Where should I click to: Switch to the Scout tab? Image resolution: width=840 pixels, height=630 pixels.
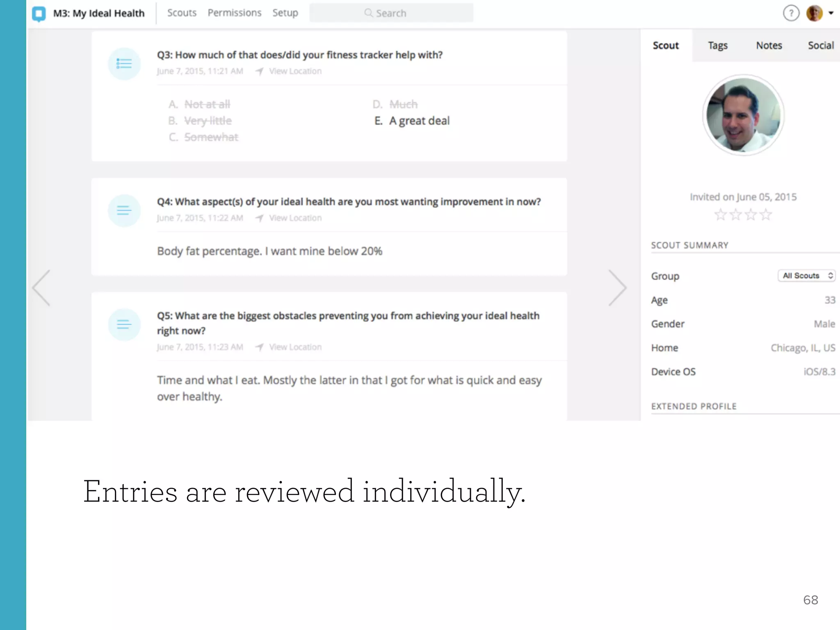pyautogui.click(x=666, y=46)
